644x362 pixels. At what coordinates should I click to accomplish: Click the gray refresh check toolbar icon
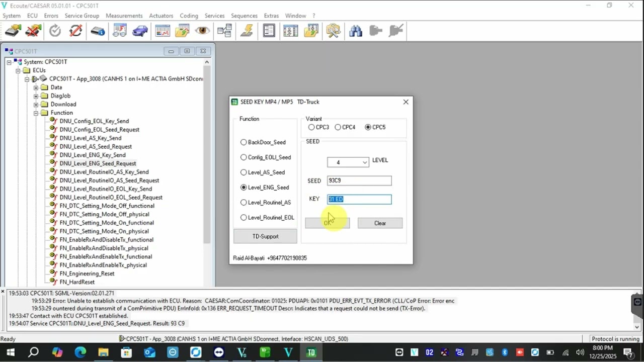point(55,31)
